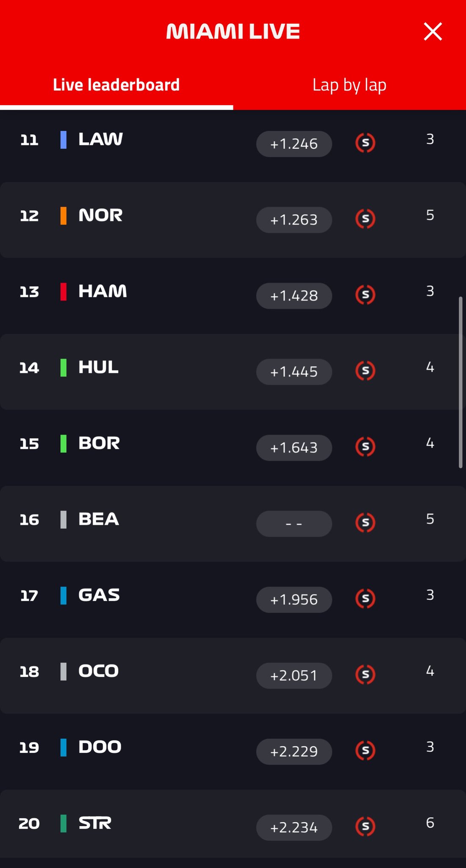Image resolution: width=466 pixels, height=868 pixels.
Task: Select the orange team color bar for NOR
Action: [x=64, y=215]
